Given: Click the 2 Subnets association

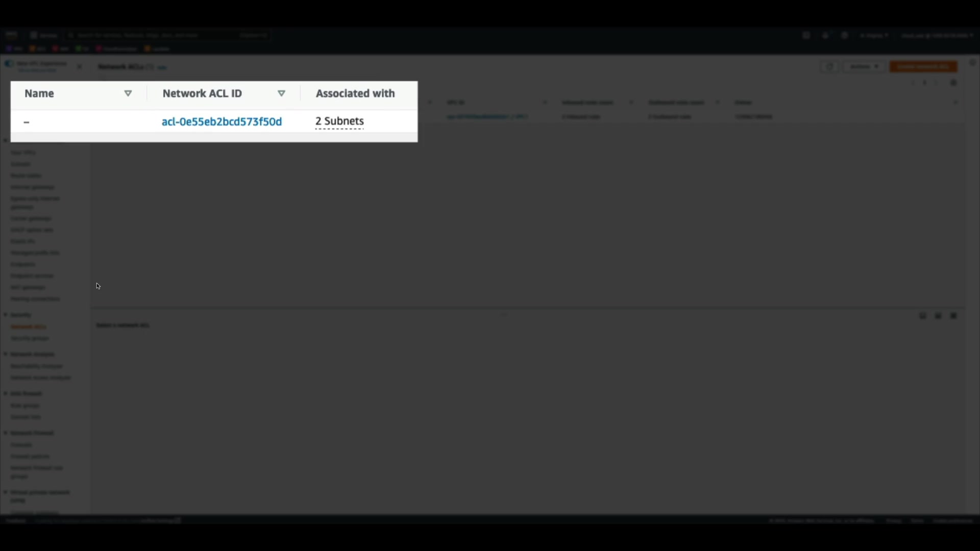Looking at the screenshot, I should coord(339,121).
